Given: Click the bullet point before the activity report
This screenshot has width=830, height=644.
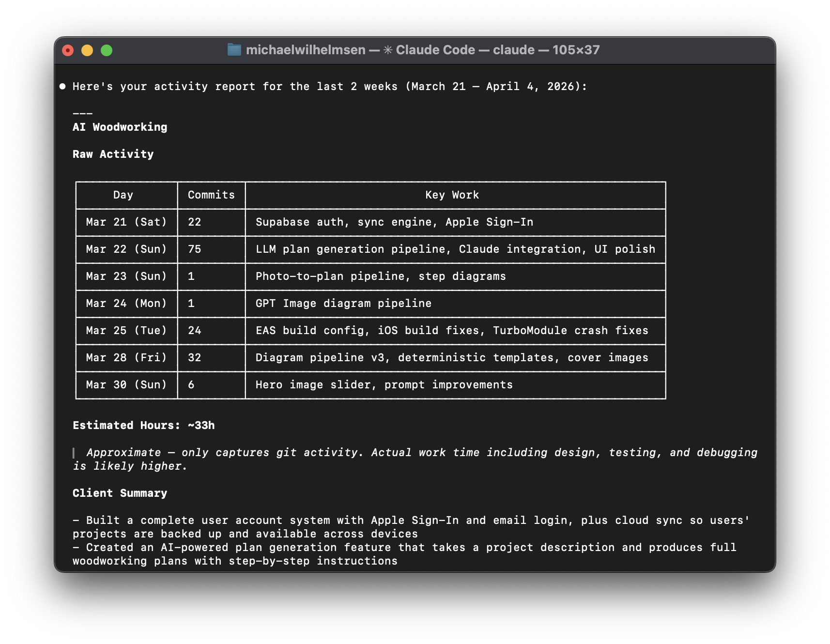Looking at the screenshot, I should click(x=62, y=86).
